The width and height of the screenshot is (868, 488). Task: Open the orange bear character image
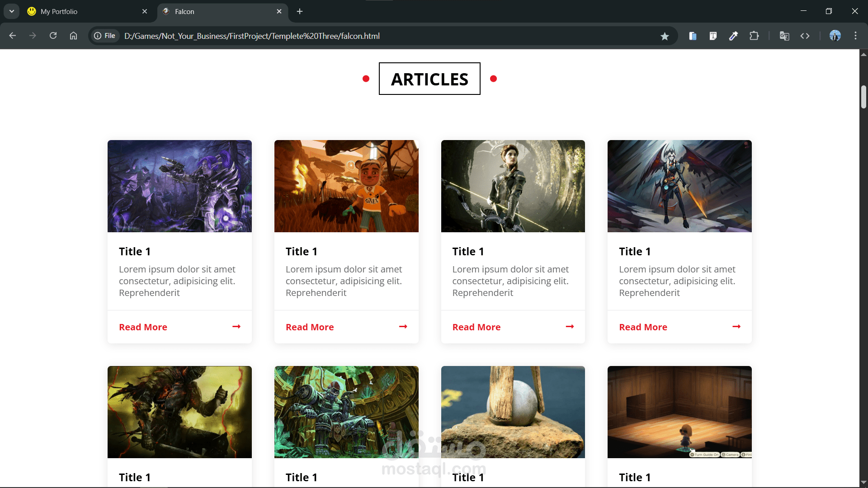346,186
